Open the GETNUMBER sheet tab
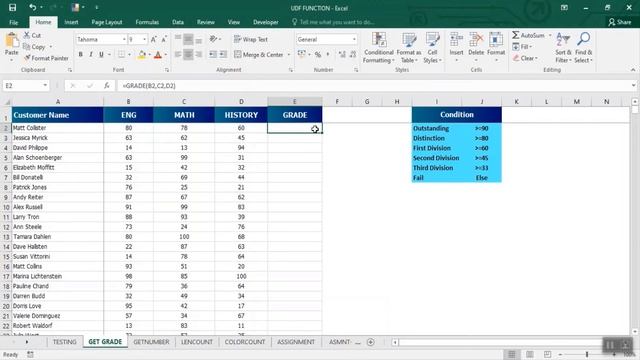 tap(151, 342)
